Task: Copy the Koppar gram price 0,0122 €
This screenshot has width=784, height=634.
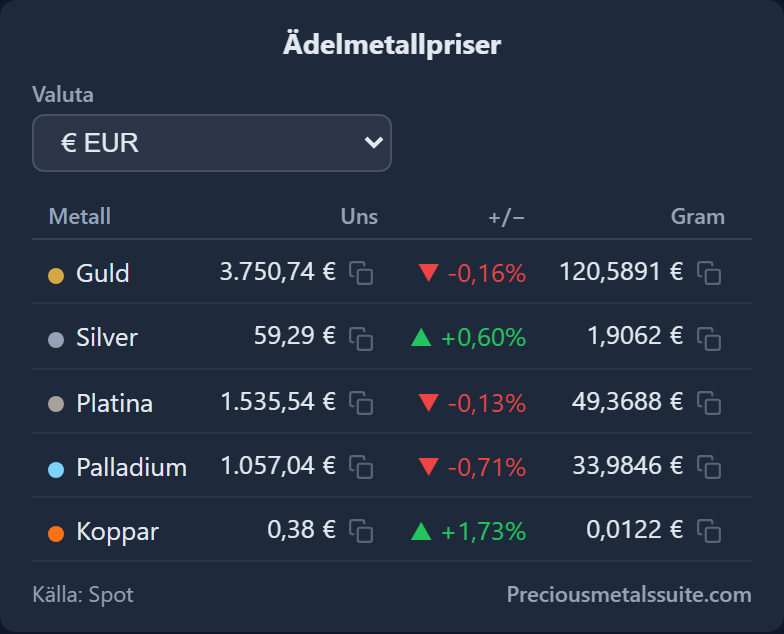Action: [709, 531]
